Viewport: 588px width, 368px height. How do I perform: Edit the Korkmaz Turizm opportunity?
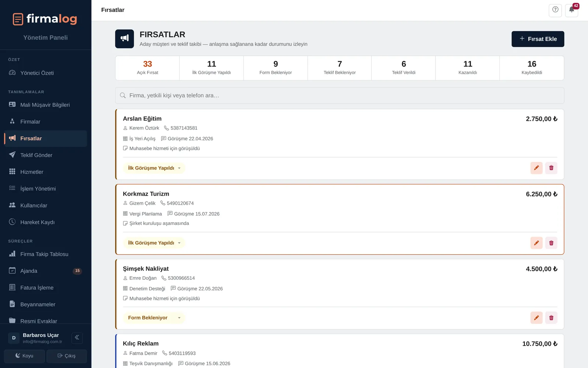[537, 243]
